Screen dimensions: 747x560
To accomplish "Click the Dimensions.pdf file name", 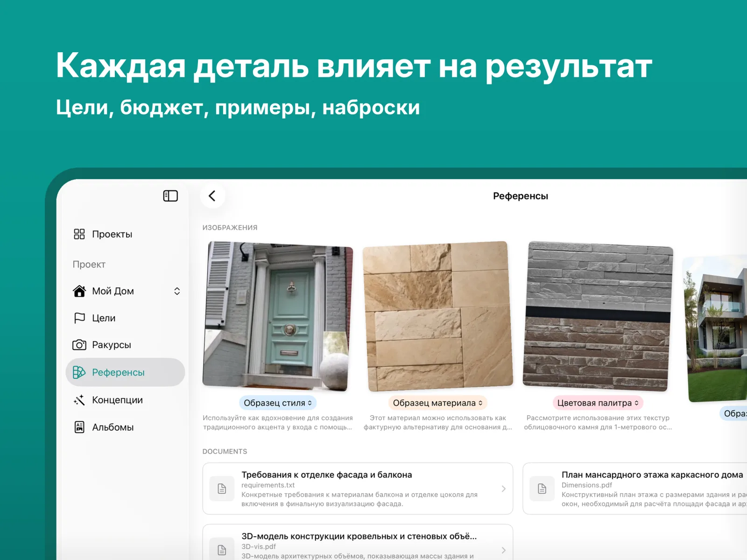I will click(x=587, y=485).
